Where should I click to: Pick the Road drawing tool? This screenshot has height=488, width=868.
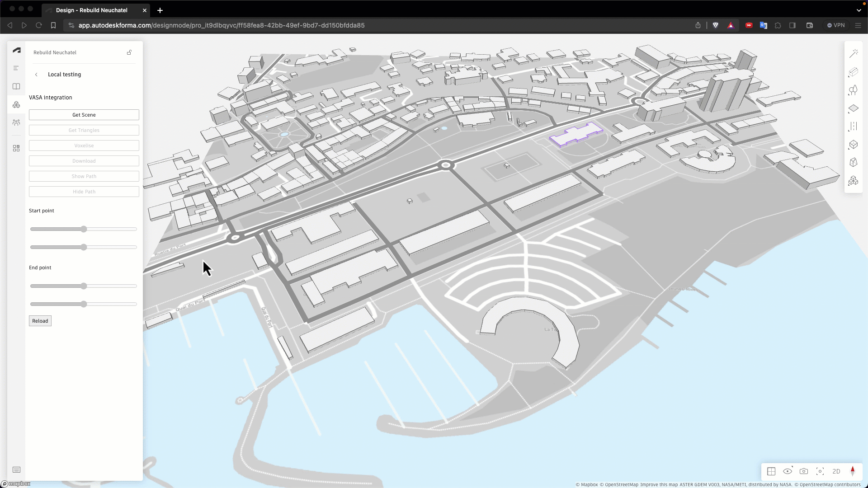854,127
